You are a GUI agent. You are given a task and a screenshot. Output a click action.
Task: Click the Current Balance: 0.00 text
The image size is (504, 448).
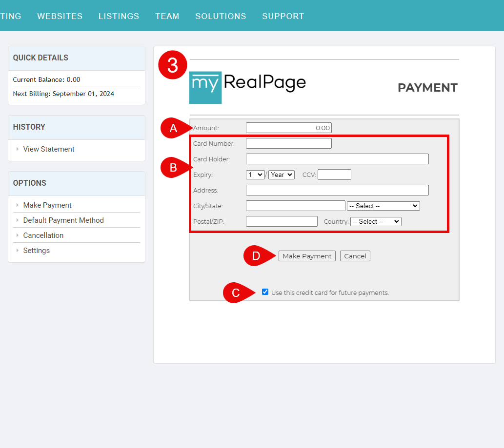47,79
